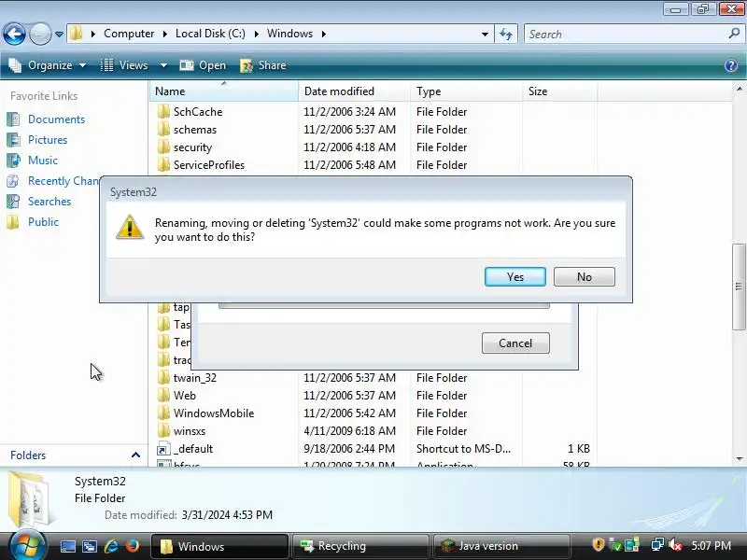
Task: Click the scroll up arrow
Action: pyautogui.click(x=739, y=89)
